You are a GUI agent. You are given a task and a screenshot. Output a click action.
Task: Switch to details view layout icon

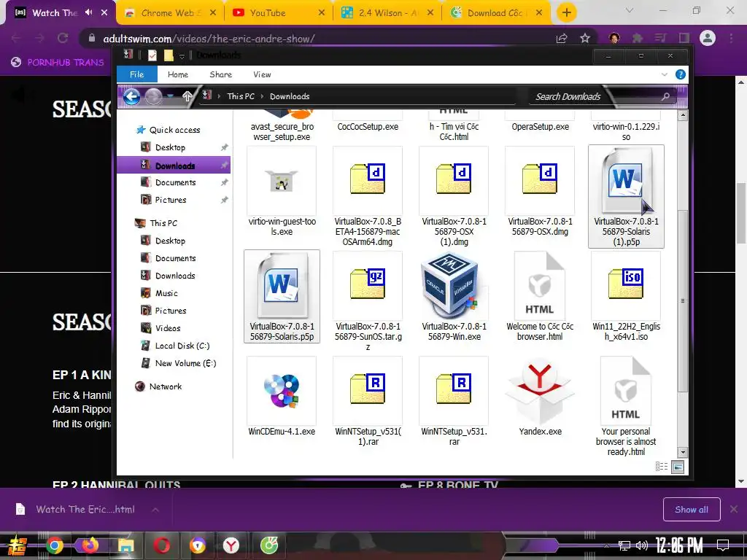point(661,467)
